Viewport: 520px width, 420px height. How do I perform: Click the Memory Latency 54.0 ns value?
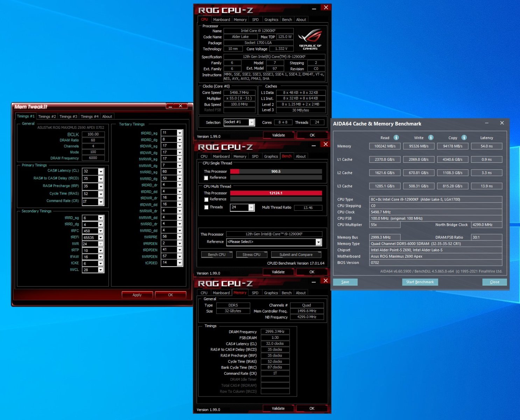pyautogui.click(x=486, y=146)
